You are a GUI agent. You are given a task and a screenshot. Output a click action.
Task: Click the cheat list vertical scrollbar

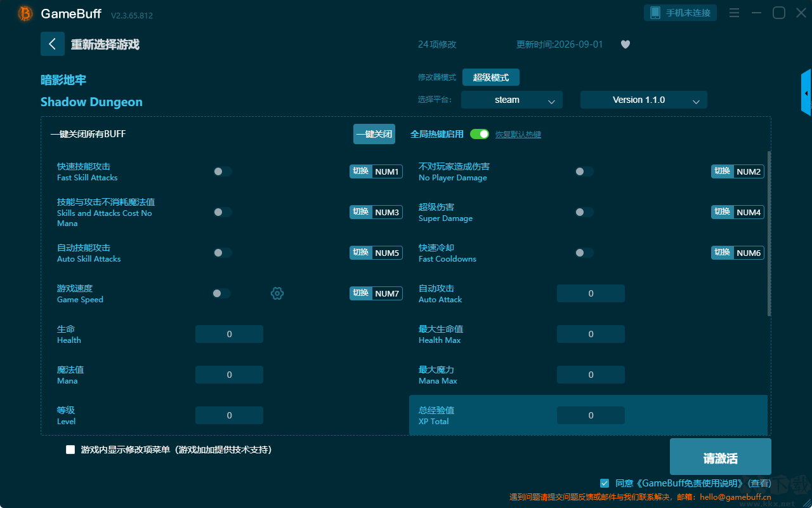pyautogui.click(x=769, y=234)
